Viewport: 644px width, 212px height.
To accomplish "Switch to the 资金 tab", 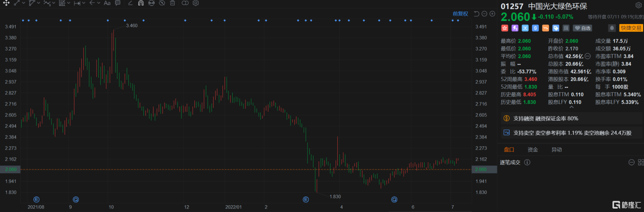I will (x=533, y=150).
